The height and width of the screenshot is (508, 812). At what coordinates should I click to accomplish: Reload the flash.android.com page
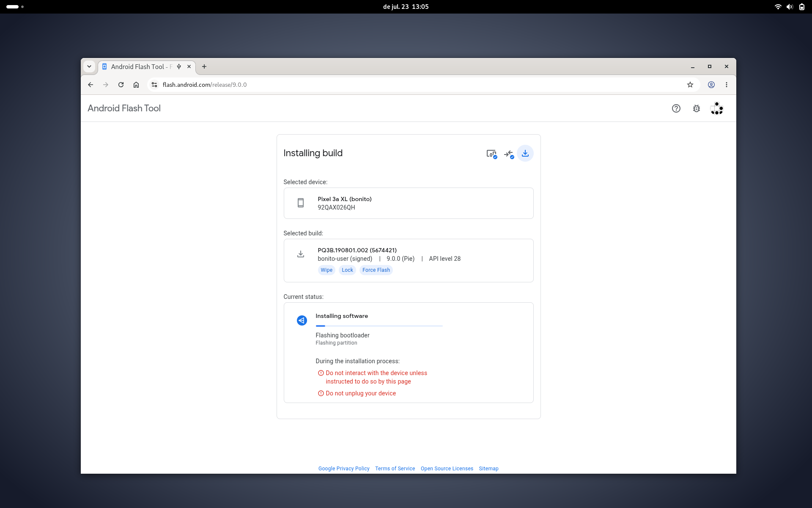click(121, 85)
